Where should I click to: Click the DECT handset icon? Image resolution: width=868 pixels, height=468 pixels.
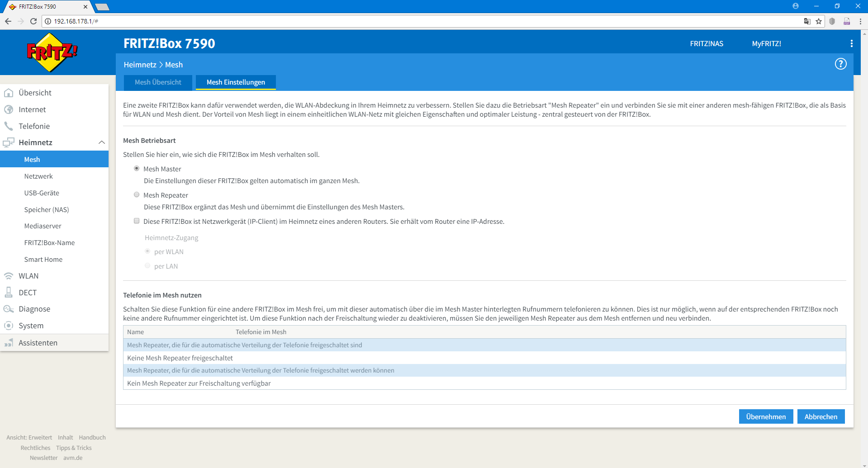tap(9, 293)
